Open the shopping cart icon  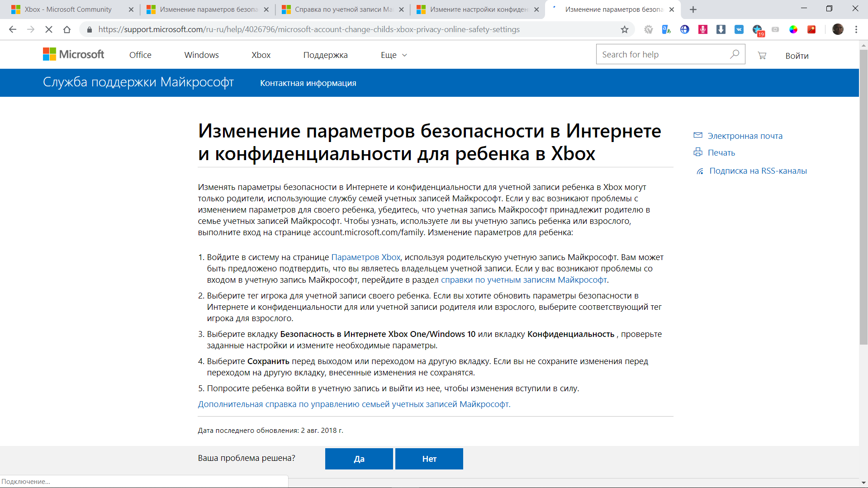pos(762,55)
